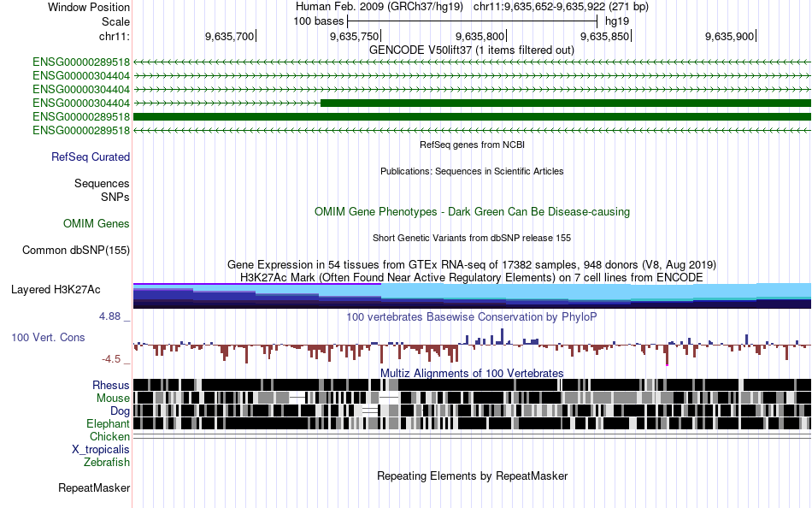
Task: Click the 100 bases scale bar
Action: pos(472,21)
